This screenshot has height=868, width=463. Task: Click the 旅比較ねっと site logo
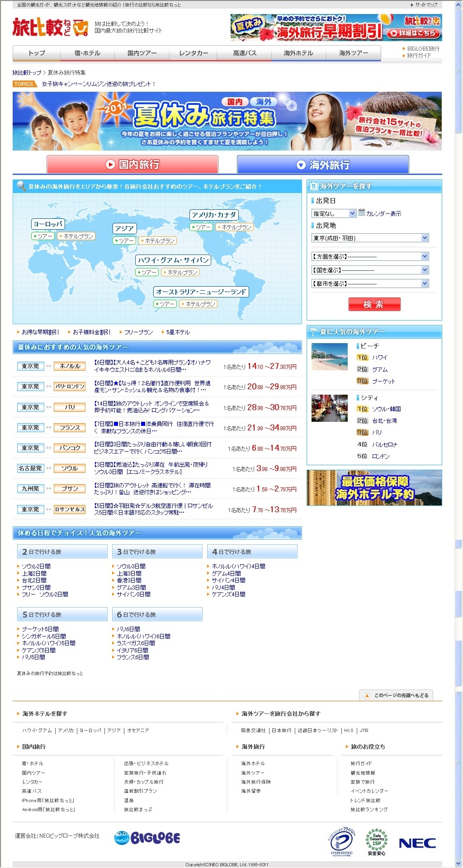click(50, 27)
